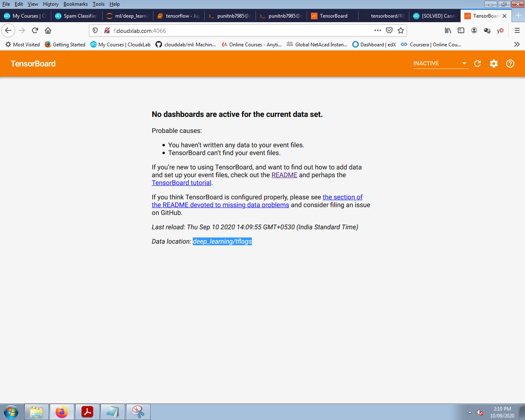Open the Firefox hamburger menu
The width and height of the screenshot is (525, 420).
[517, 30]
